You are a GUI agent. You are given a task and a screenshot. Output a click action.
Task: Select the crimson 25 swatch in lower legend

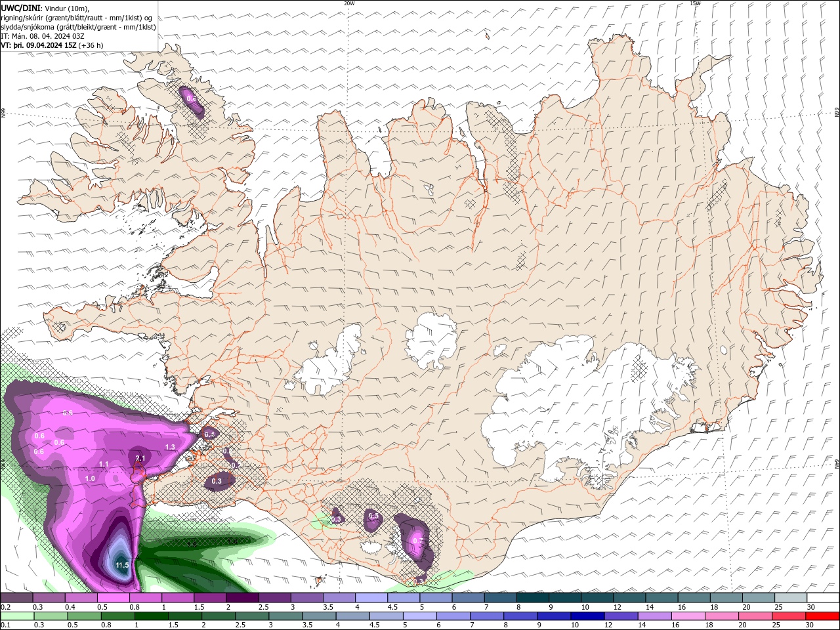pyautogui.click(x=789, y=616)
